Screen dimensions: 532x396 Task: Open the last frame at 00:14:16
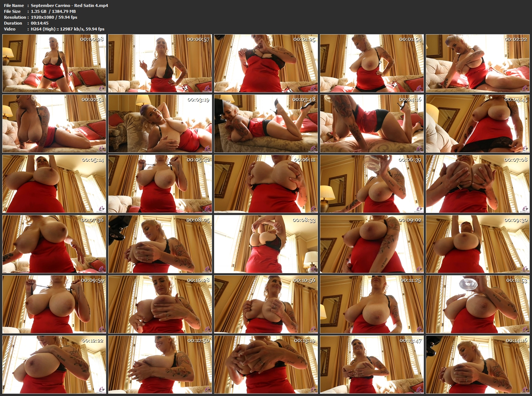tap(478, 364)
